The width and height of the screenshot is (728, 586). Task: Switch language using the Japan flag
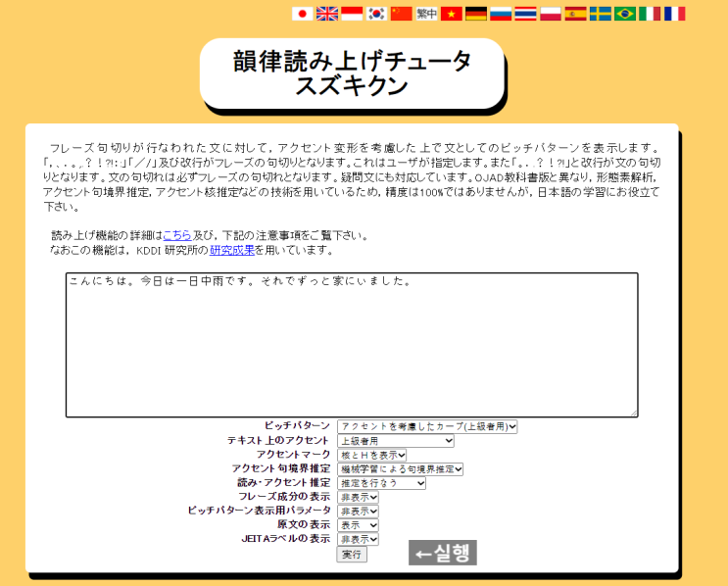[302, 14]
